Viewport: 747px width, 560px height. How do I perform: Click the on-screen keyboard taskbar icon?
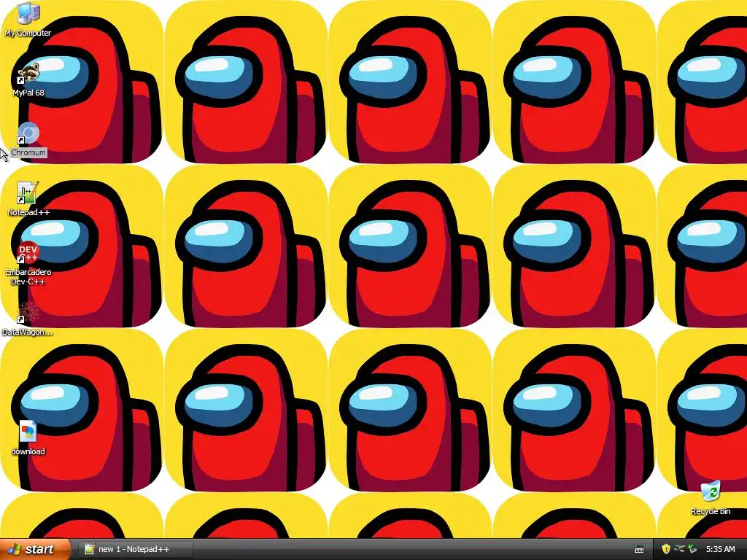[x=639, y=550]
